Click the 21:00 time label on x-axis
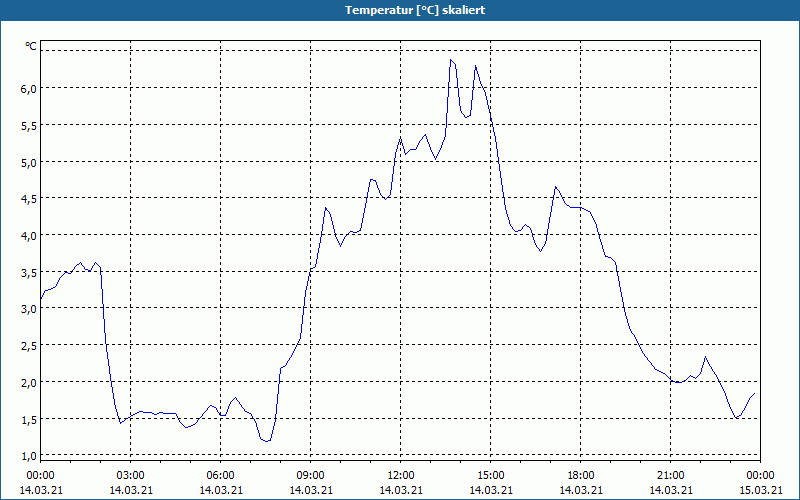Viewport: 800px width, 500px height. point(670,476)
